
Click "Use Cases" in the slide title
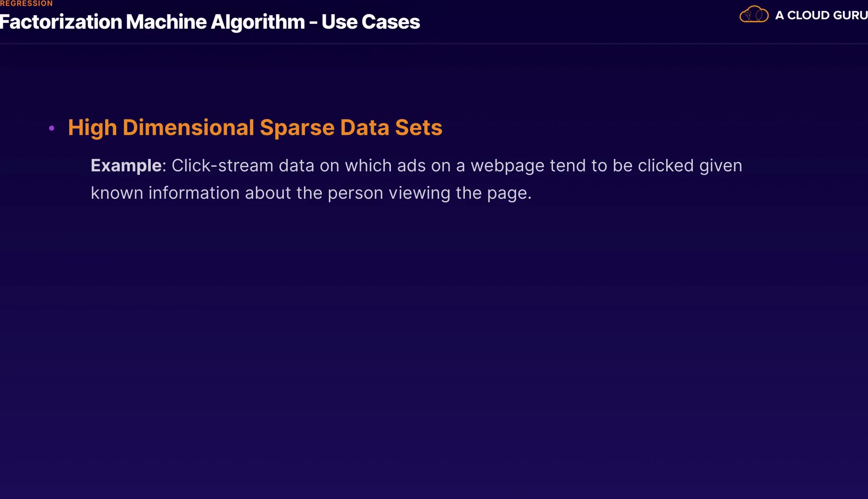click(370, 22)
